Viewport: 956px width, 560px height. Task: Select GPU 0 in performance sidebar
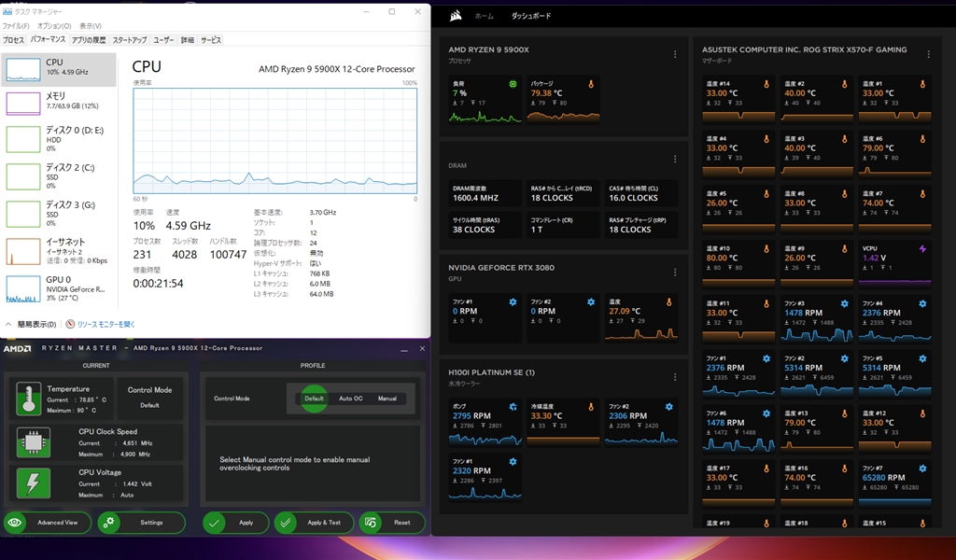[59, 288]
